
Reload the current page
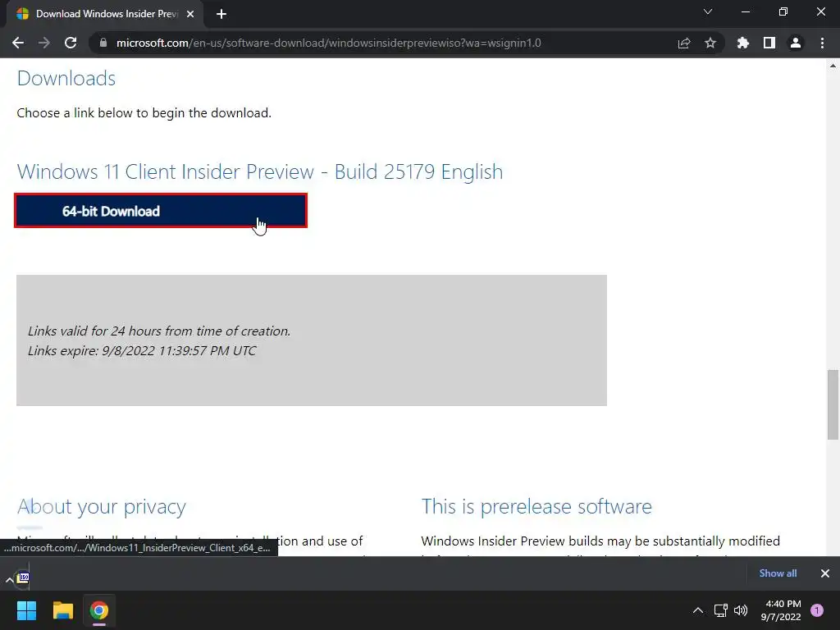point(71,43)
